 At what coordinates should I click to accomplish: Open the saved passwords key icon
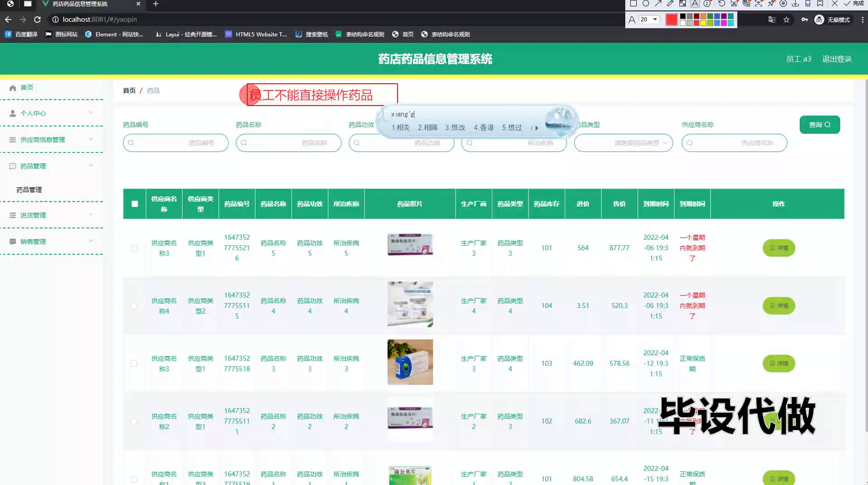(804, 19)
